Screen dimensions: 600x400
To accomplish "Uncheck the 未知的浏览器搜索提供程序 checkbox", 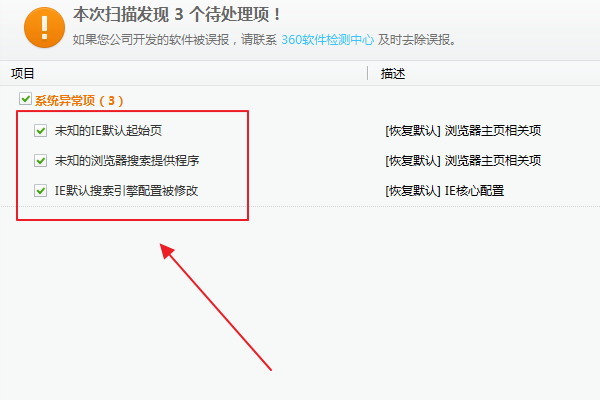I will coord(40,160).
